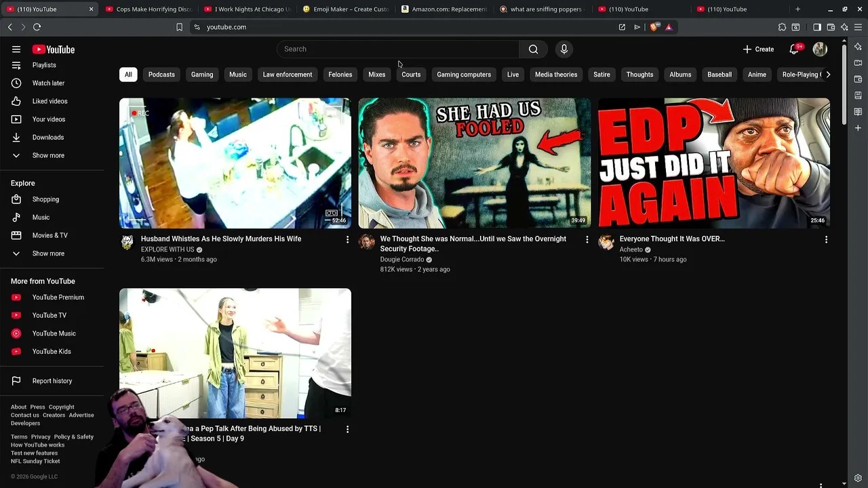Select the Baseball filter chip
This screenshot has width=868, height=488.
point(719,75)
